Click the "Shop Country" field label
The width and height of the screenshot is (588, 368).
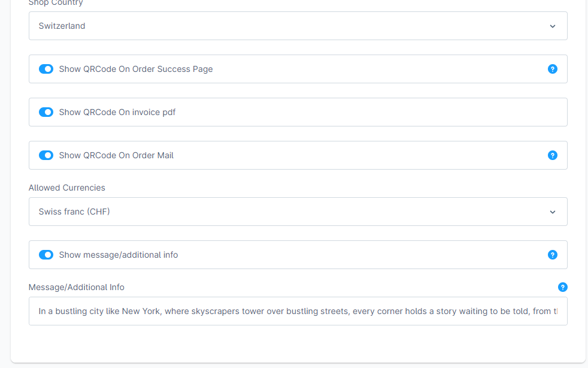point(56,3)
